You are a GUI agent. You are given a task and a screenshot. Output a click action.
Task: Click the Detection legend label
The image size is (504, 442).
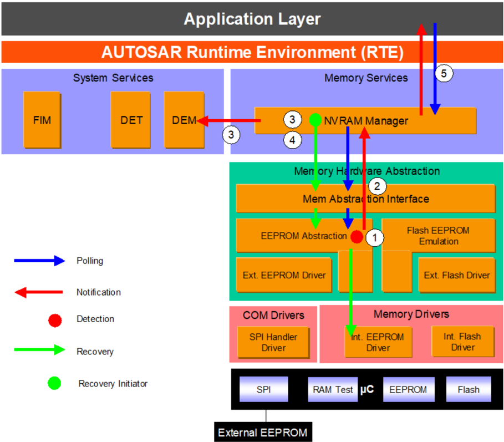(x=95, y=318)
